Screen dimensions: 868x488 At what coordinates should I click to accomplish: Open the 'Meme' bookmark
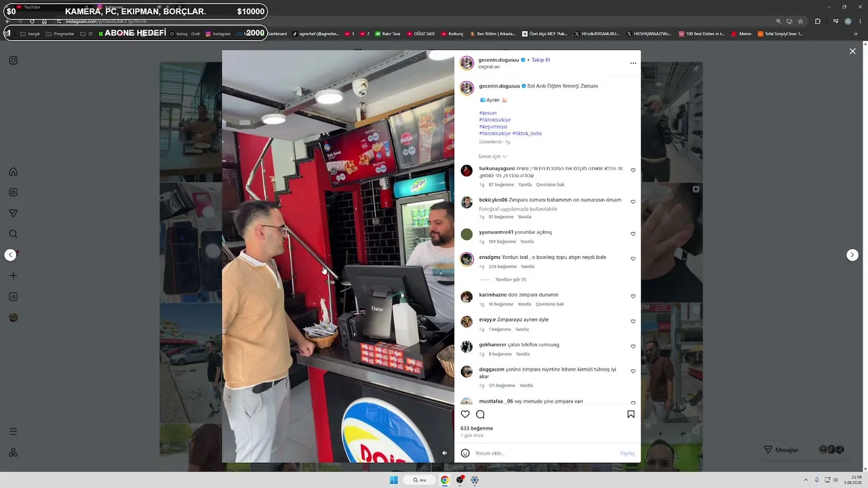(741, 34)
